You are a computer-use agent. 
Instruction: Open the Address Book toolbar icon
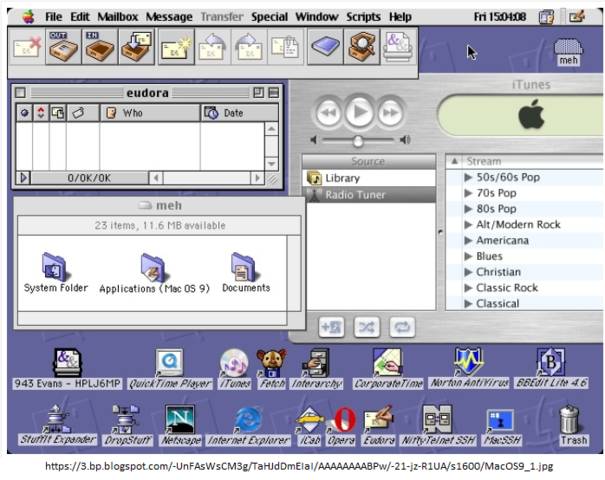[x=325, y=47]
